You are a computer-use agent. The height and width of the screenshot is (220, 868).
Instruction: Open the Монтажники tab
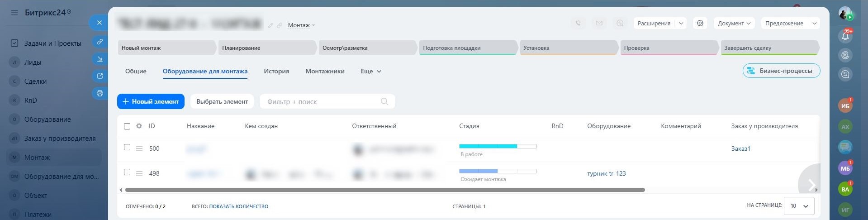325,71
